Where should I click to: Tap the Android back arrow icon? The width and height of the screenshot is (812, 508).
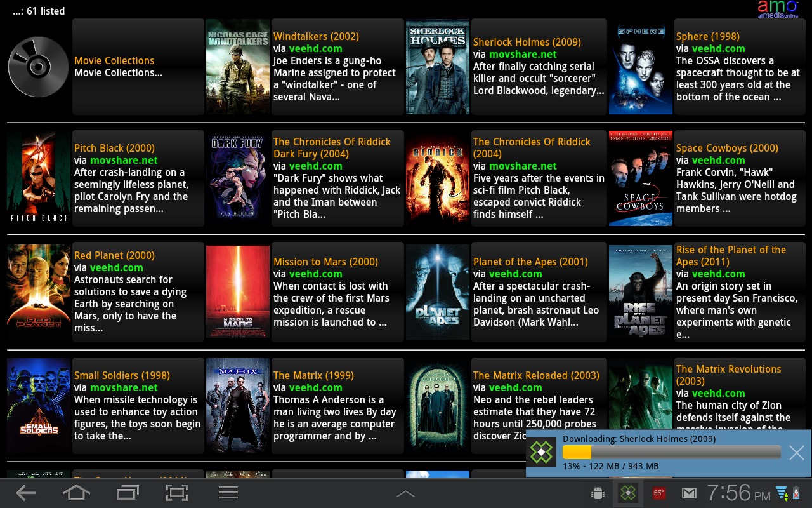click(25, 493)
